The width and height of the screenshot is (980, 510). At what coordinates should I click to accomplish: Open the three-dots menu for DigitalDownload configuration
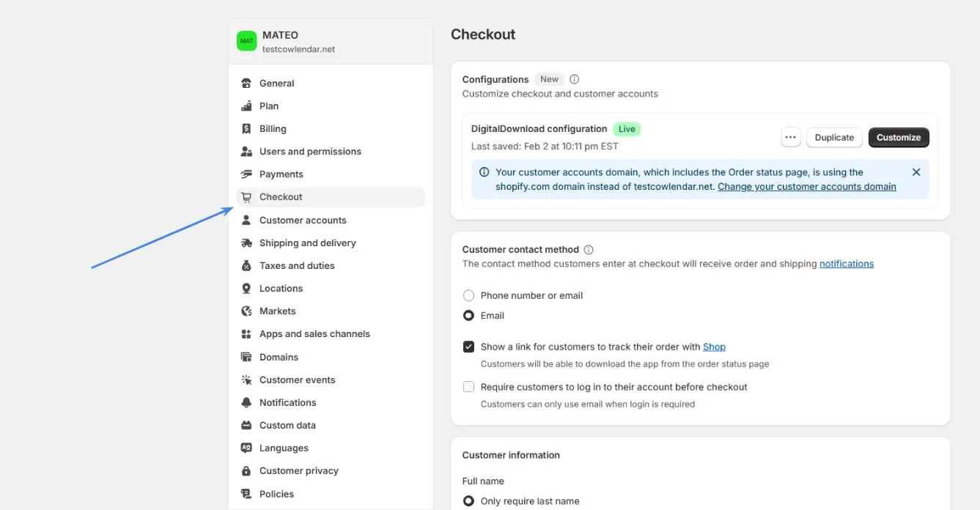(x=790, y=137)
